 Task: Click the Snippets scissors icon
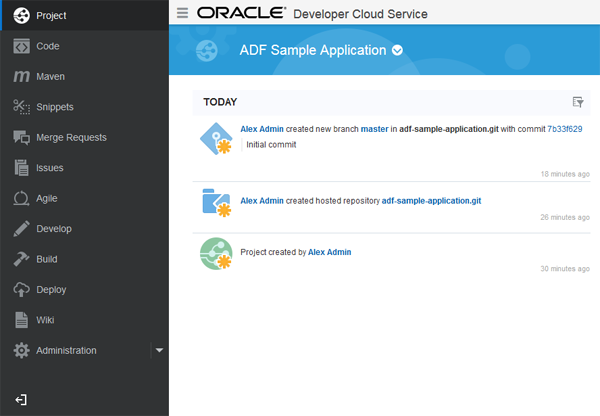pos(21,107)
